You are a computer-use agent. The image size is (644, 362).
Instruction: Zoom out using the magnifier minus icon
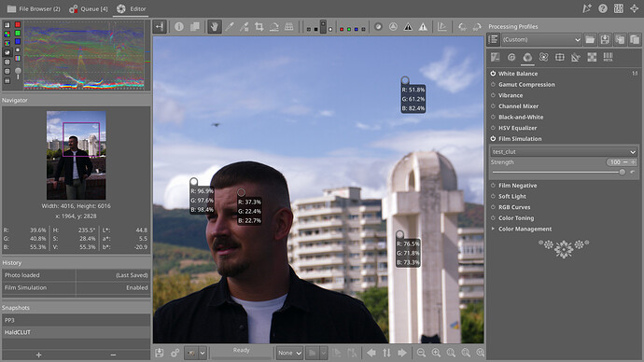[x=421, y=353]
